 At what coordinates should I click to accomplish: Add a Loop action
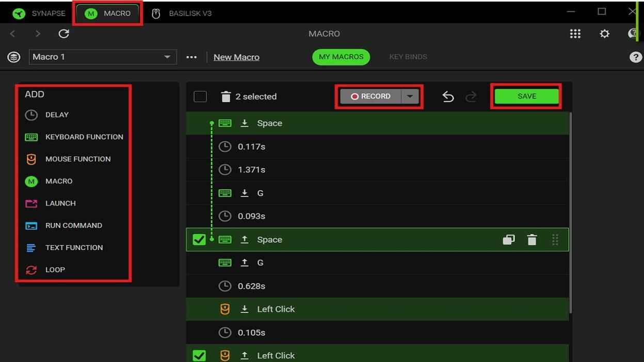coord(45,270)
